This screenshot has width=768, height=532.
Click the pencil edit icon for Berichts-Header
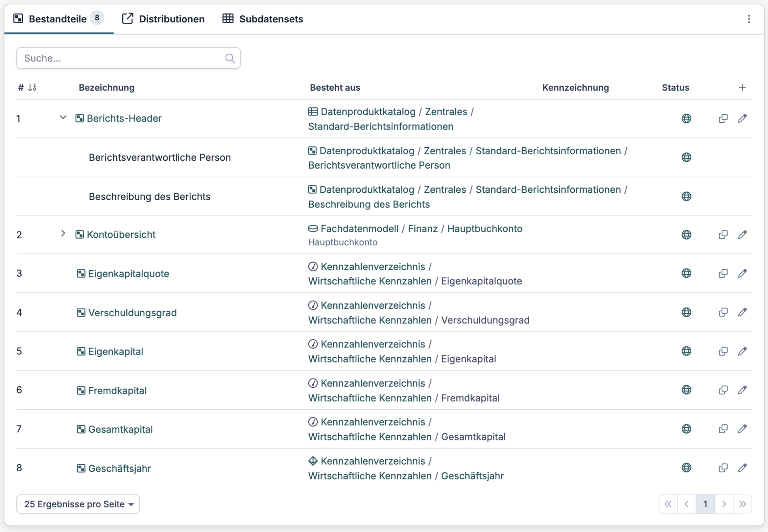tap(742, 118)
